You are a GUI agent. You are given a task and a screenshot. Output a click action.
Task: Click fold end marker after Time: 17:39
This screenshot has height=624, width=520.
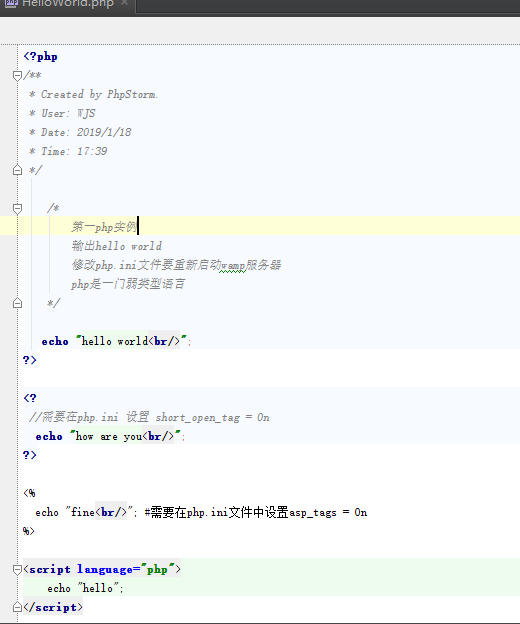click(x=17, y=170)
